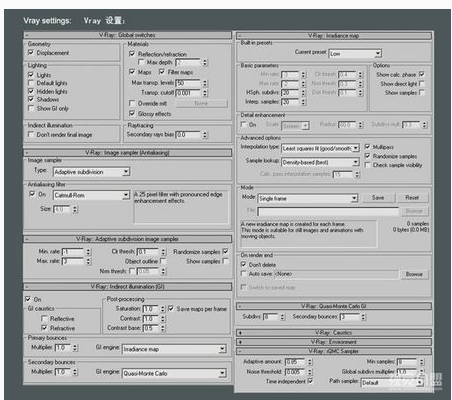Click the HSph. subdivs value field
The width and height of the screenshot is (452, 400).
[x=291, y=93]
